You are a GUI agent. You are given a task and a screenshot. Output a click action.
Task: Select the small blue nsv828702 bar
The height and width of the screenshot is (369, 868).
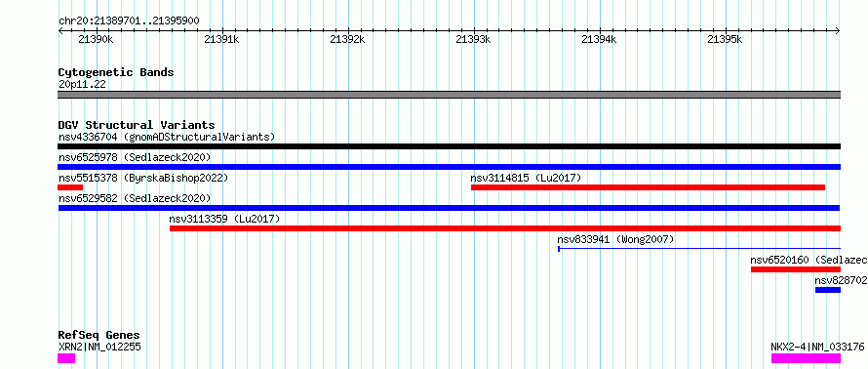(828, 290)
